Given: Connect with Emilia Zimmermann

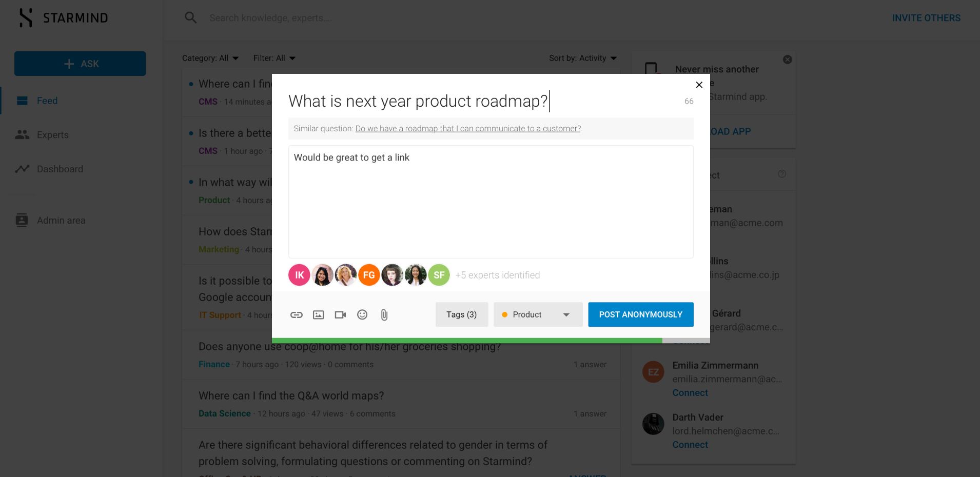Looking at the screenshot, I should pyautogui.click(x=690, y=393).
